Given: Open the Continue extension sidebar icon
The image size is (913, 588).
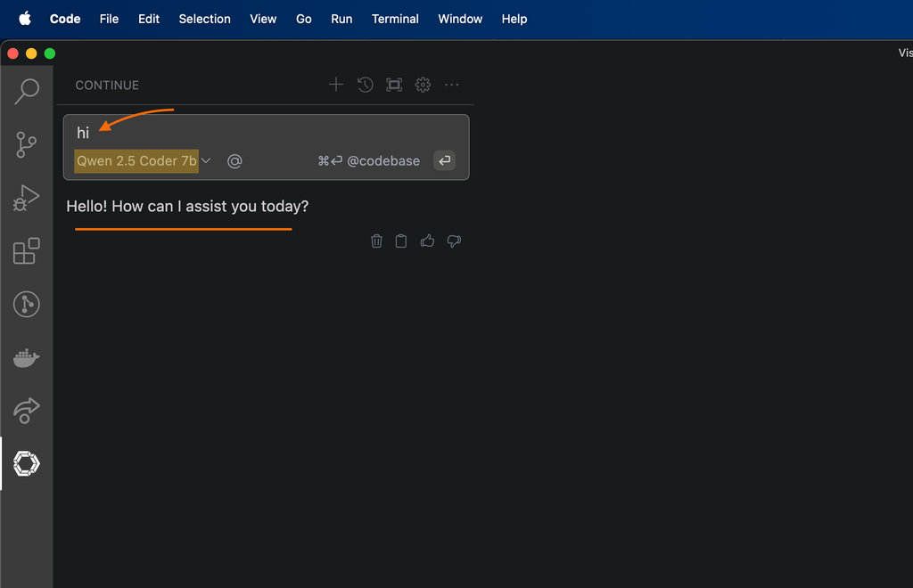Looking at the screenshot, I should coord(26,463).
